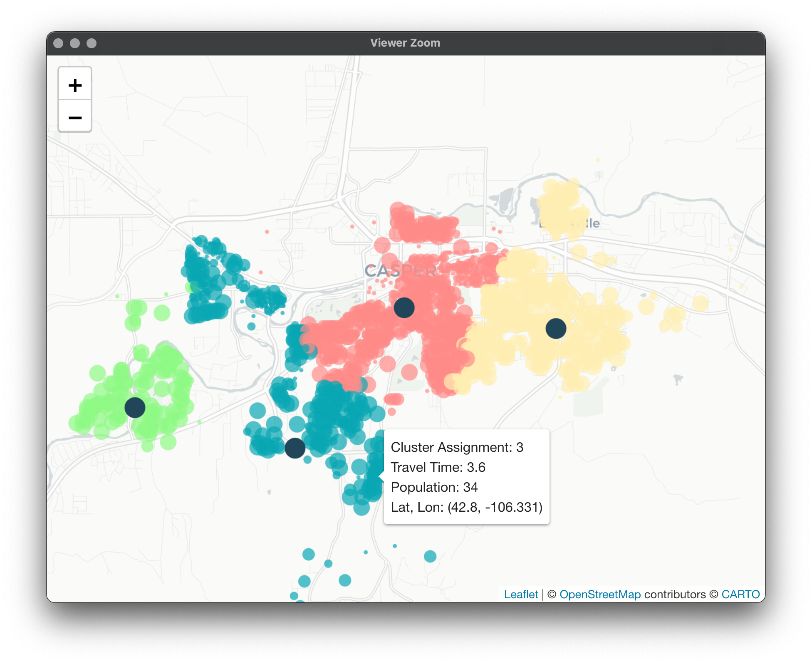Screen dimensions: 812x664
Task: Click dark centroid marker in red cluster
Action: point(404,307)
